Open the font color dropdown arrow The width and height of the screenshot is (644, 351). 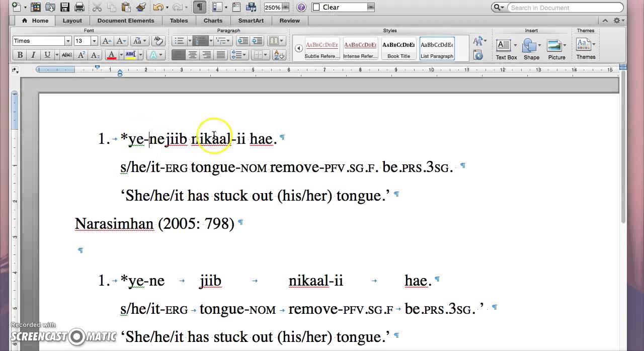click(121, 55)
